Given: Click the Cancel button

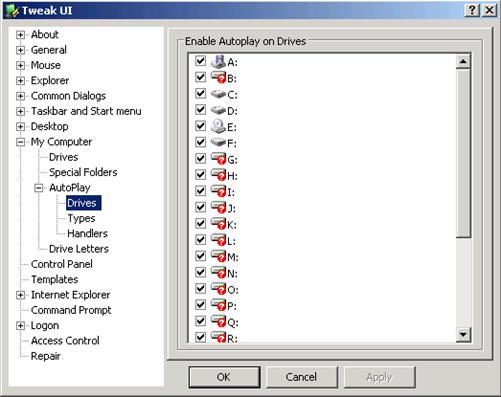Looking at the screenshot, I should [302, 377].
